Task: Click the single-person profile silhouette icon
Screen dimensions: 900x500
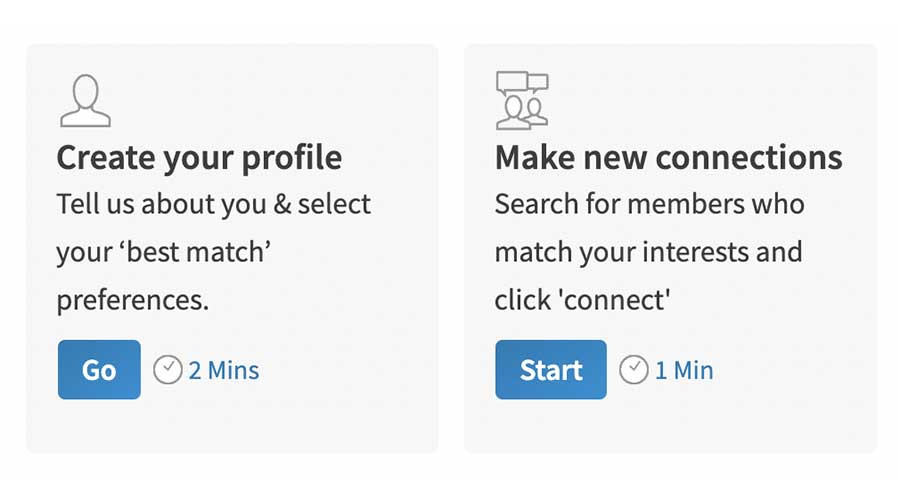Action: coord(85,101)
